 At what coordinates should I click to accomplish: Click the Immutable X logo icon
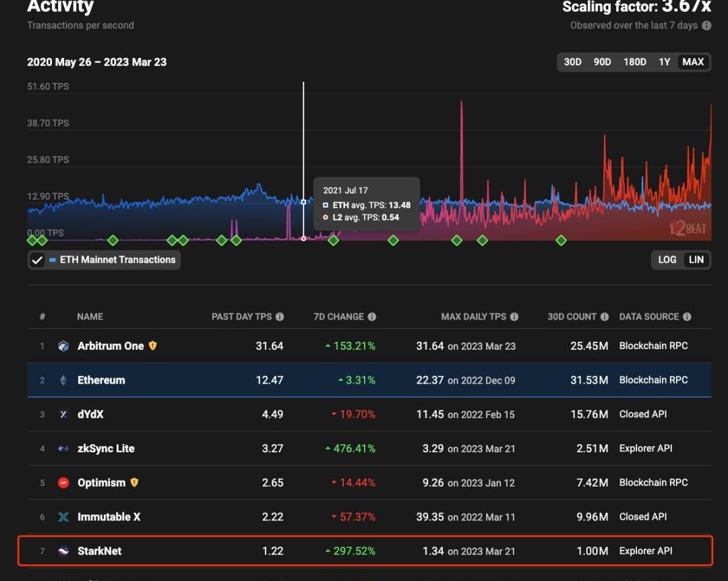tap(63, 517)
